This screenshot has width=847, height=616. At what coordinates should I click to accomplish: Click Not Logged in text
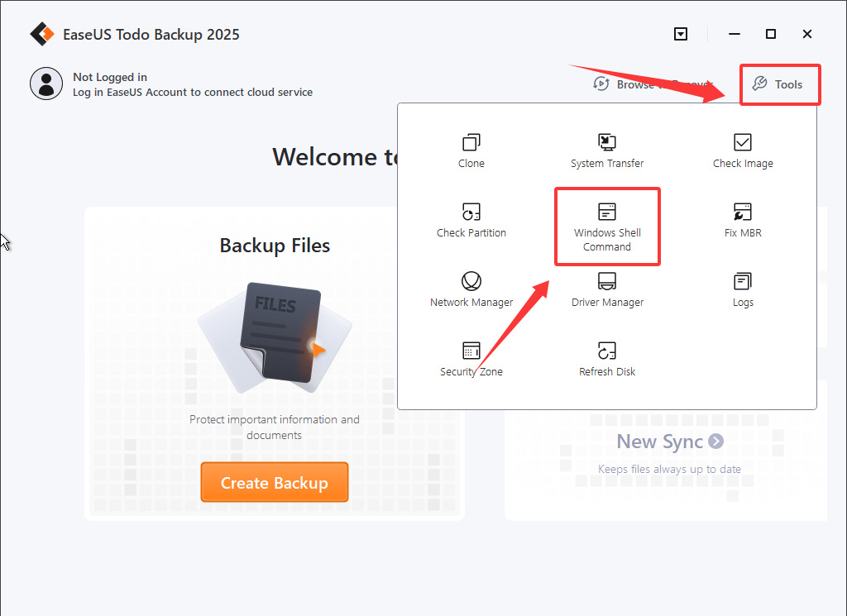click(110, 77)
